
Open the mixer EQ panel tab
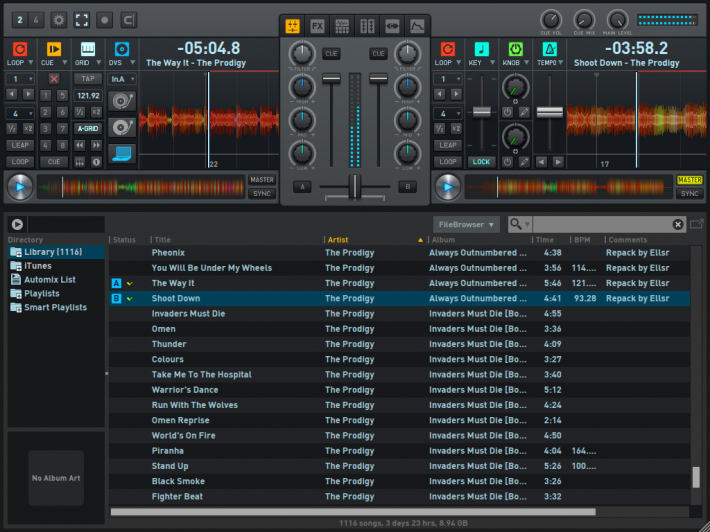(x=293, y=26)
